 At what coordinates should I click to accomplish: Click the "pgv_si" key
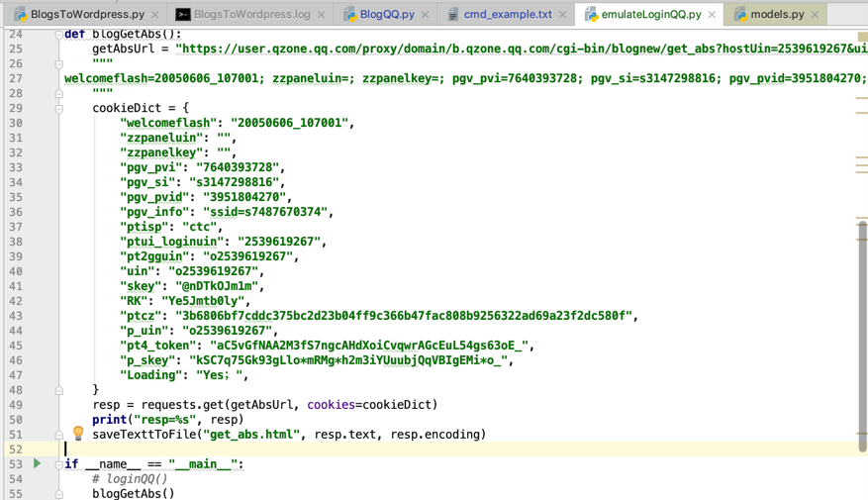(x=147, y=182)
